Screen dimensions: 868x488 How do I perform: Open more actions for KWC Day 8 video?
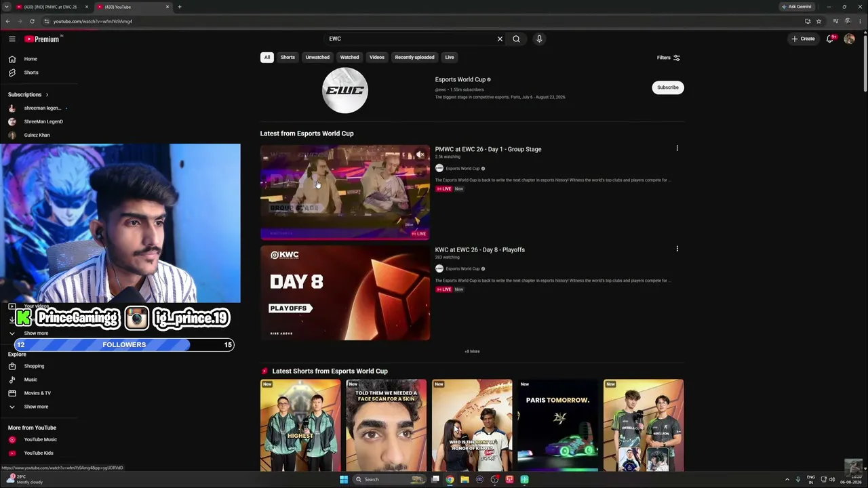coord(677,249)
